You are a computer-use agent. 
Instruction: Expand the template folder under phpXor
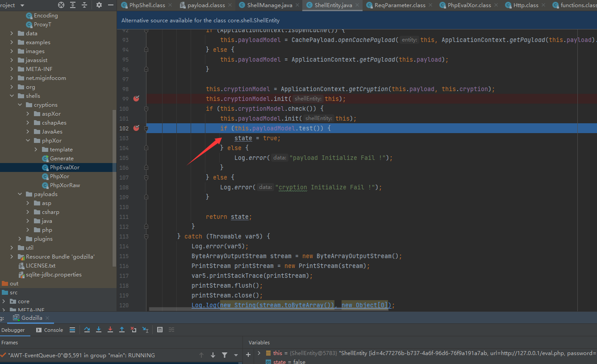36,150
